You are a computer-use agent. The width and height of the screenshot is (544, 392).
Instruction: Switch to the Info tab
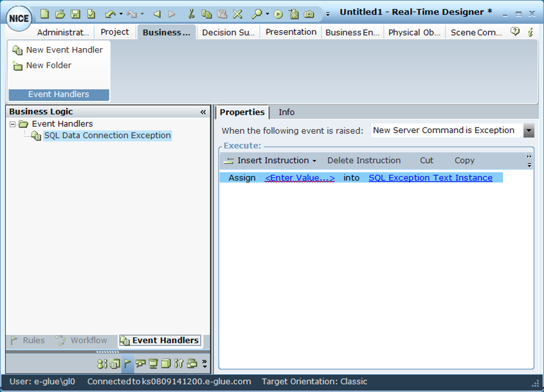[286, 112]
